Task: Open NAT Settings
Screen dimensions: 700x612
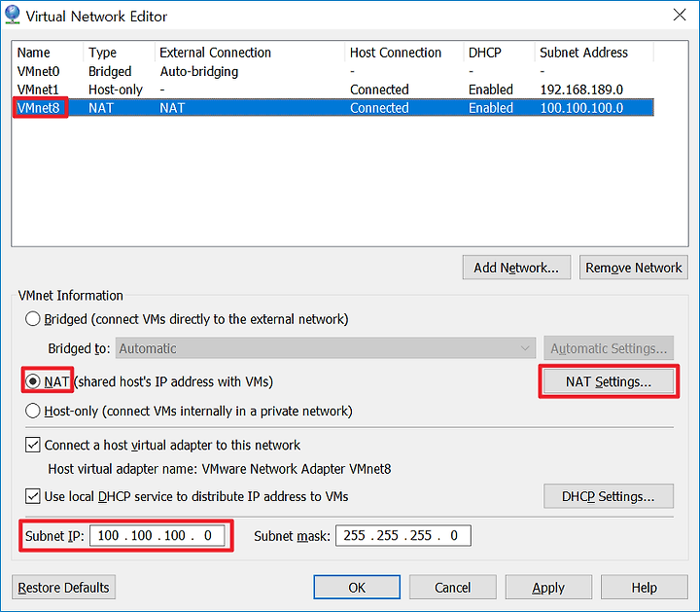Action: [x=609, y=381]
